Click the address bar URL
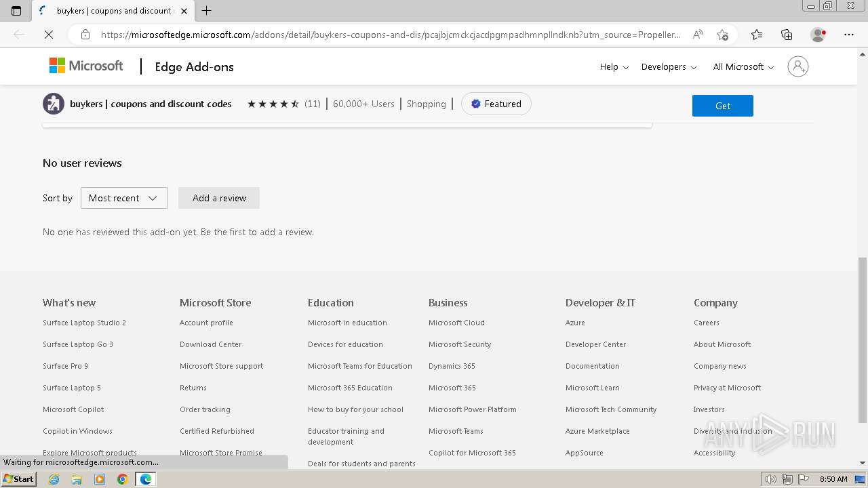868x488 pixels. pyautogui.click(x=391, y=35)
